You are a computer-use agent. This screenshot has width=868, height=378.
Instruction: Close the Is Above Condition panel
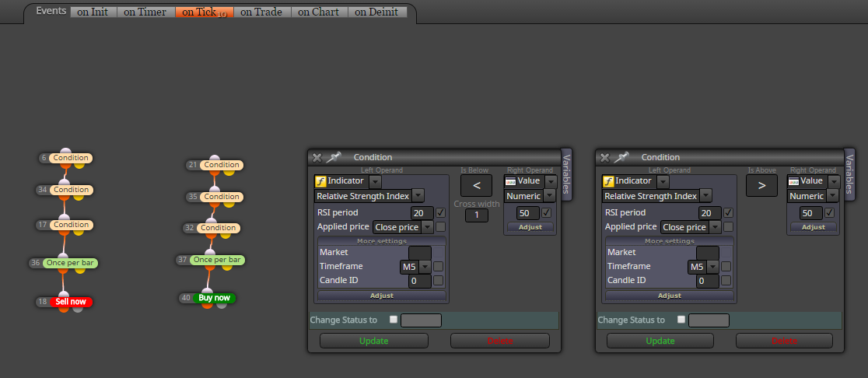[604, 157]
